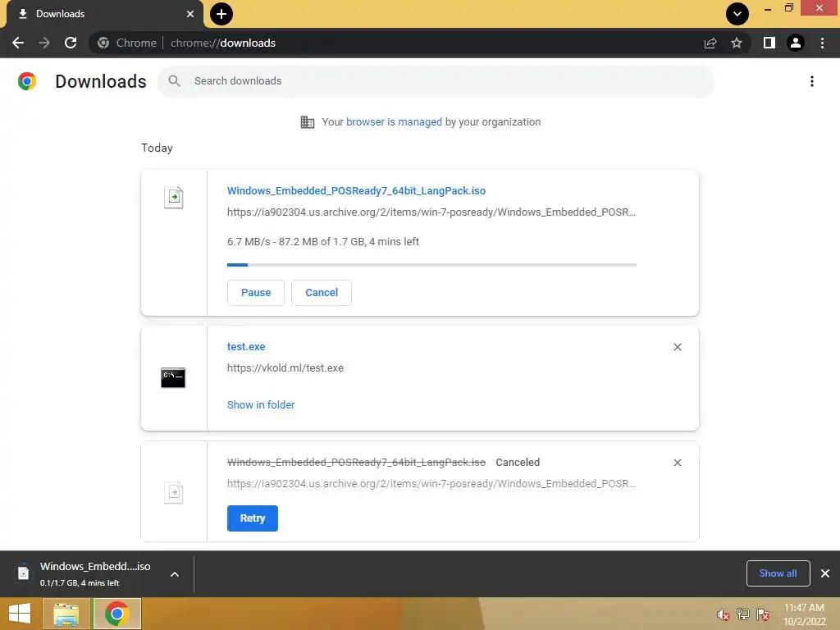Close the bottom download shelf
840x630 pixels.
click(825, 573)
